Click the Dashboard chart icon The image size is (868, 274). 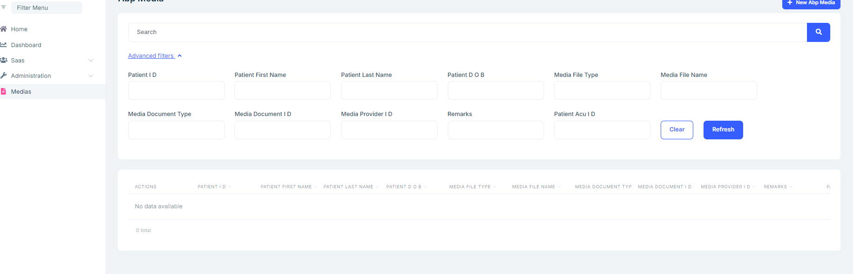pos(4,45)
